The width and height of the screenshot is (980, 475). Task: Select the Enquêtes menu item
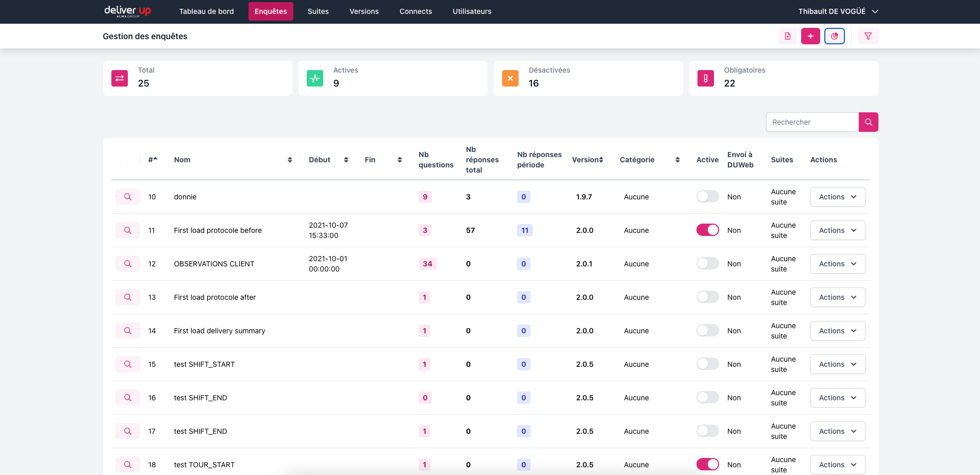(x=271, y=11)
